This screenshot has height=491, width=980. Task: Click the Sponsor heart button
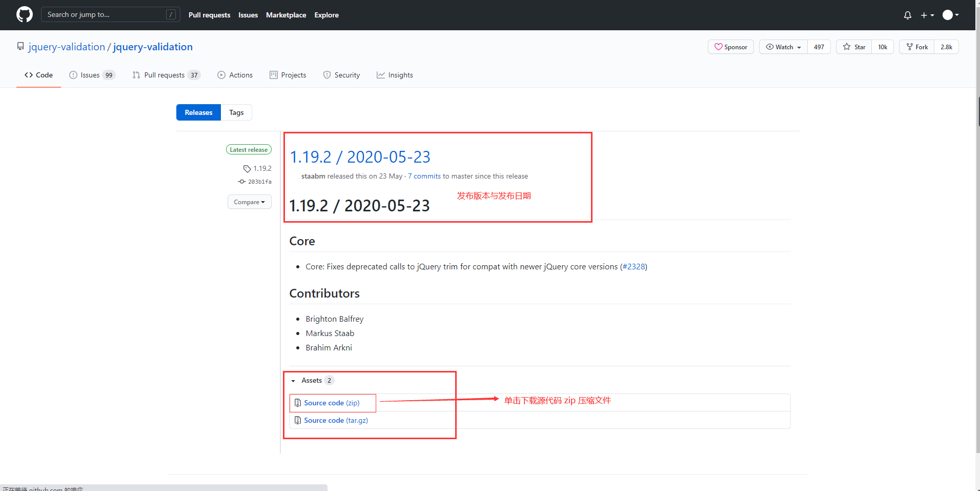click(731, 47)
